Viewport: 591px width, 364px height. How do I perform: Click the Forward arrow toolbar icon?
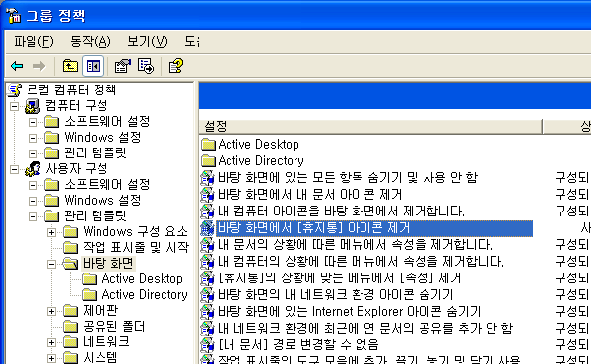tap(39, 66)
